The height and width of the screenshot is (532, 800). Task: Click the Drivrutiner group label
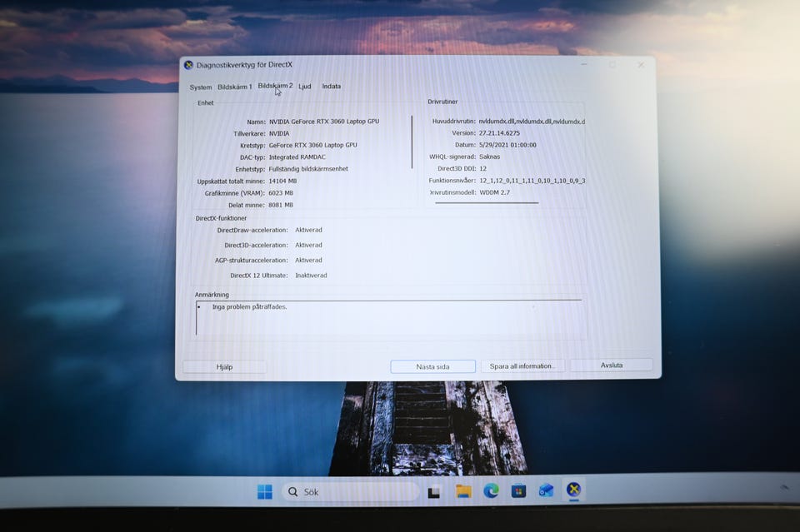click(442, 102)
